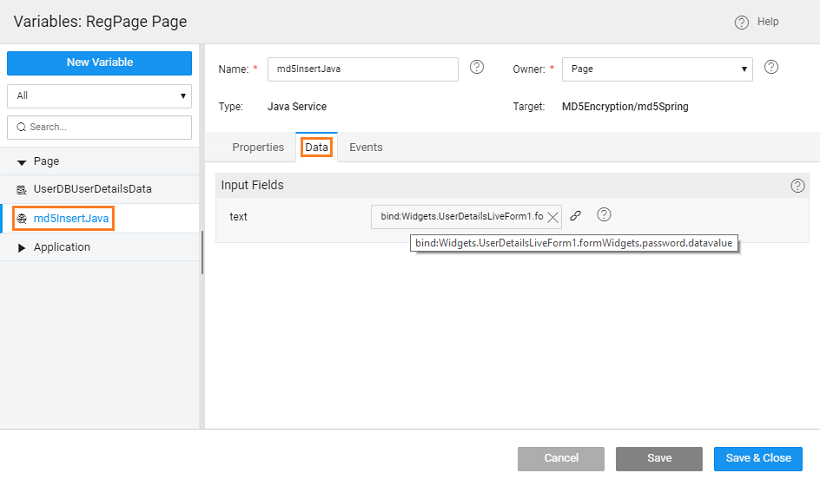Image resolution: width=820 pixels, height=486 pixels.
Task: Switch to the Properties tab
Action: click(258, 147)
